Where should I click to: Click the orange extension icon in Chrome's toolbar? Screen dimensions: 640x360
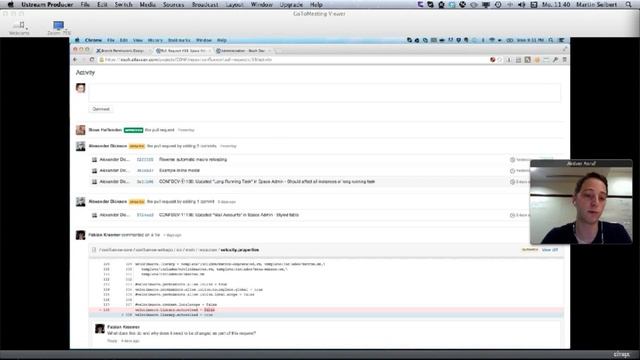pos(537,60)
